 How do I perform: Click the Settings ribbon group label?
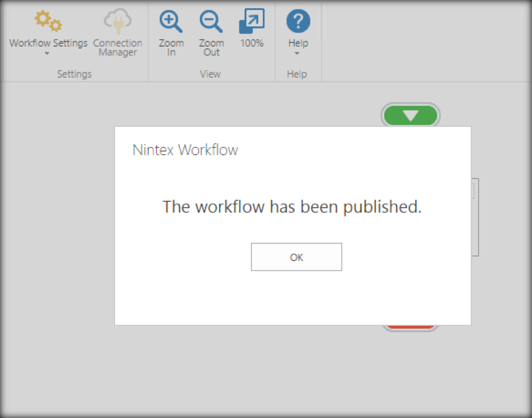pyautogui.click(x=74, y=74)
